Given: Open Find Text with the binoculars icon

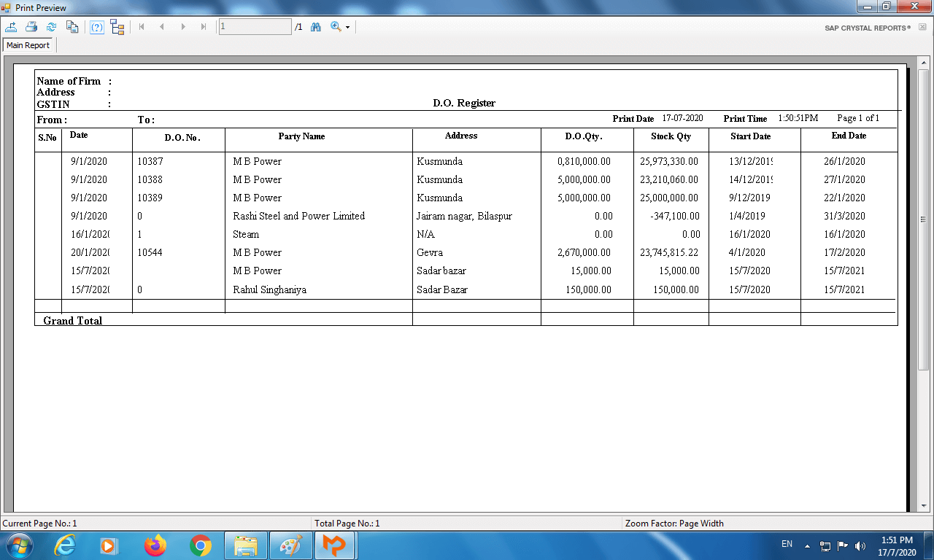Looking at the screenshot, I should [316, 27].
